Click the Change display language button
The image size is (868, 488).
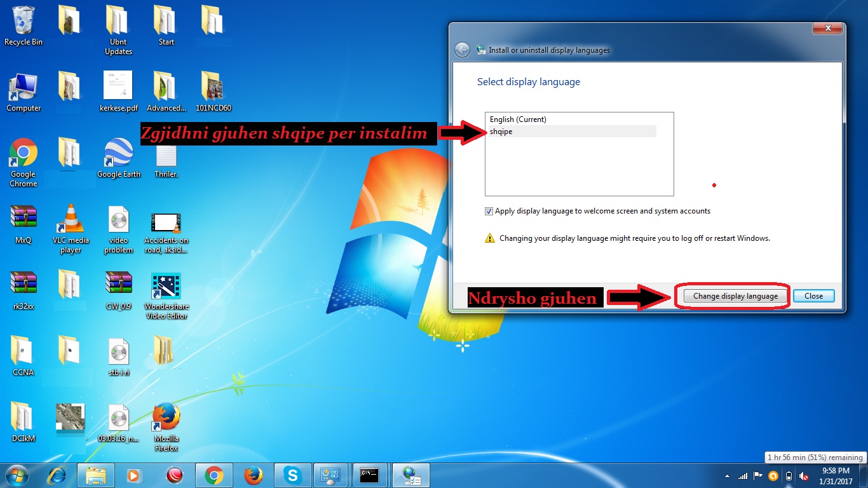click(x=735, y=296)
